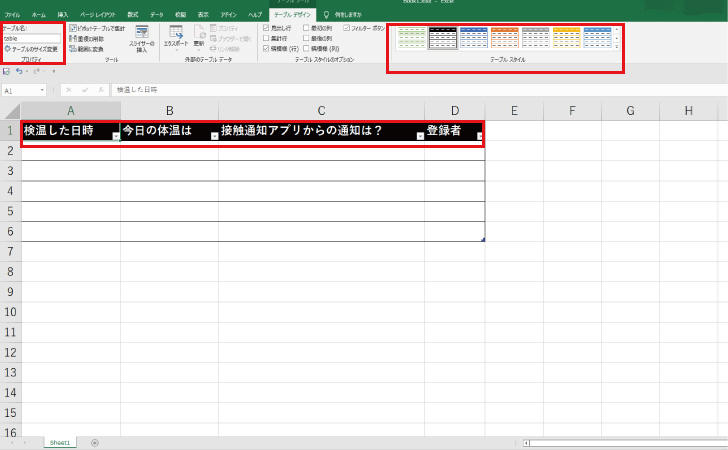The height and width of the screenshot is (450, 728).
Task: Toggle 最後の列 (Last Column) checkbox
Action: tap(306, 38)
